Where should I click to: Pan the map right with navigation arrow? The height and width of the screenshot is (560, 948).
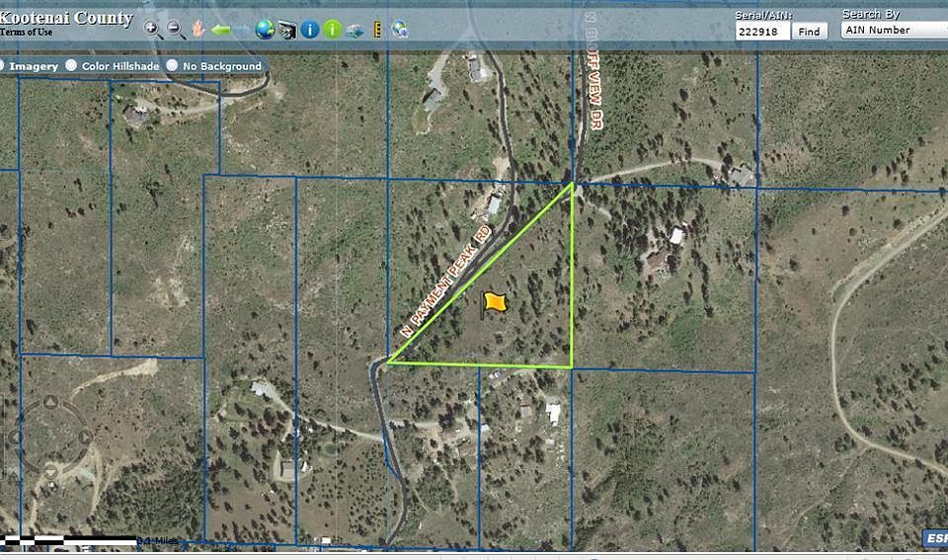(x=83, y=437)
